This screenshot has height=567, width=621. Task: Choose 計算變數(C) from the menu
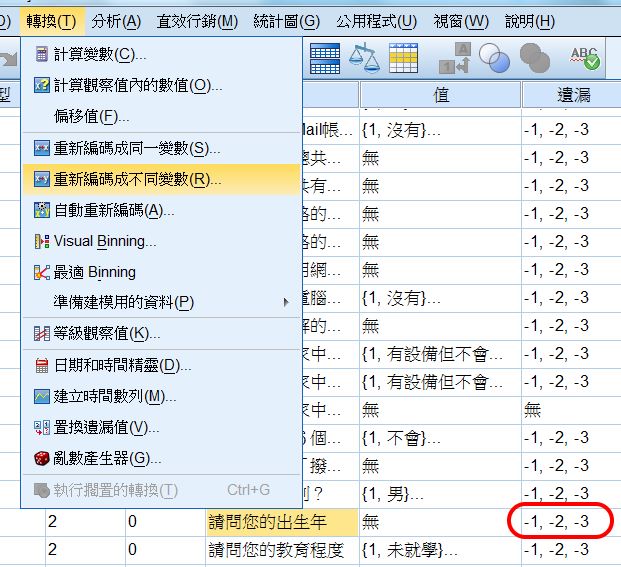tap(160, 54)
